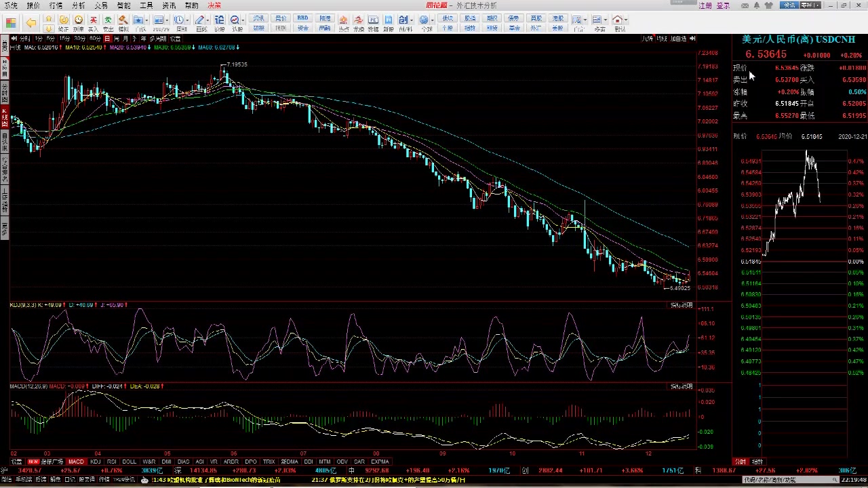The width and height of the screenshot is (868, 488).
Task: Click the 自选 favorites star folder icon
Action: (x=139, y=20)
